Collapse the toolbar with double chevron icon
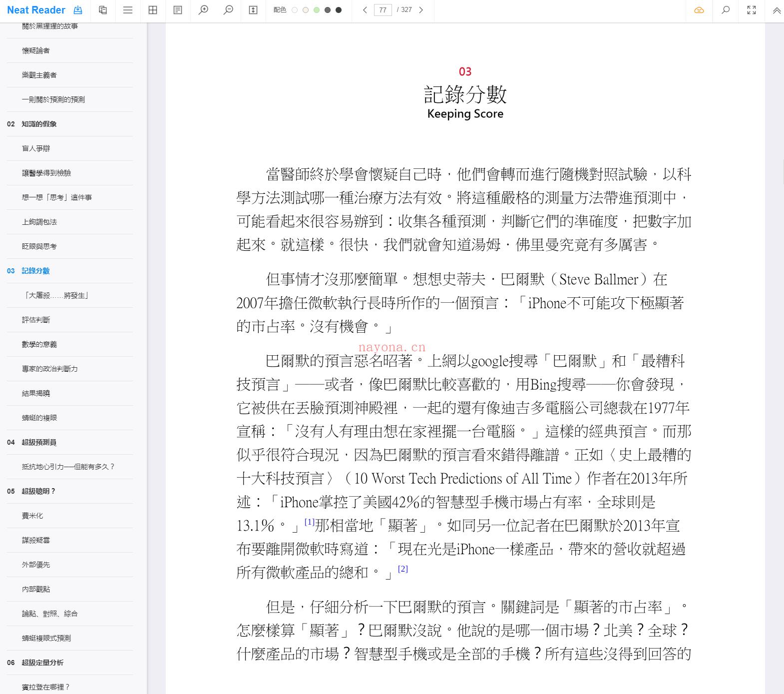The height and width of the screenshot is (694, 784). click(x=777, y=10)
